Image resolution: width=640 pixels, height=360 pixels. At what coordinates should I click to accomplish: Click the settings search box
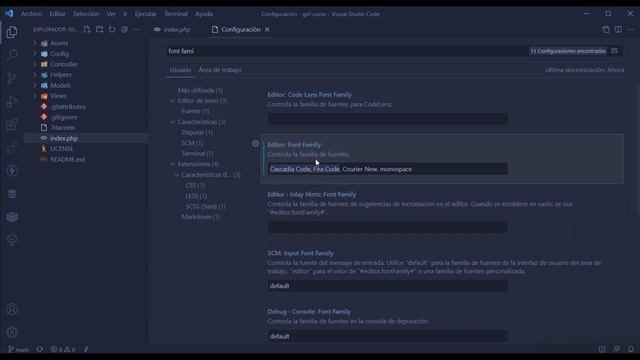click(x=347, y=51)
